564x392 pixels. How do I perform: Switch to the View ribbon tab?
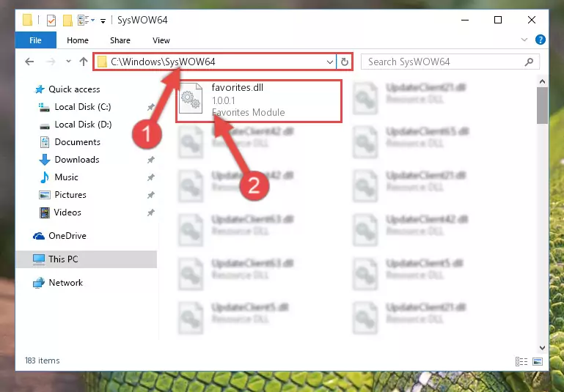[161, 40]
